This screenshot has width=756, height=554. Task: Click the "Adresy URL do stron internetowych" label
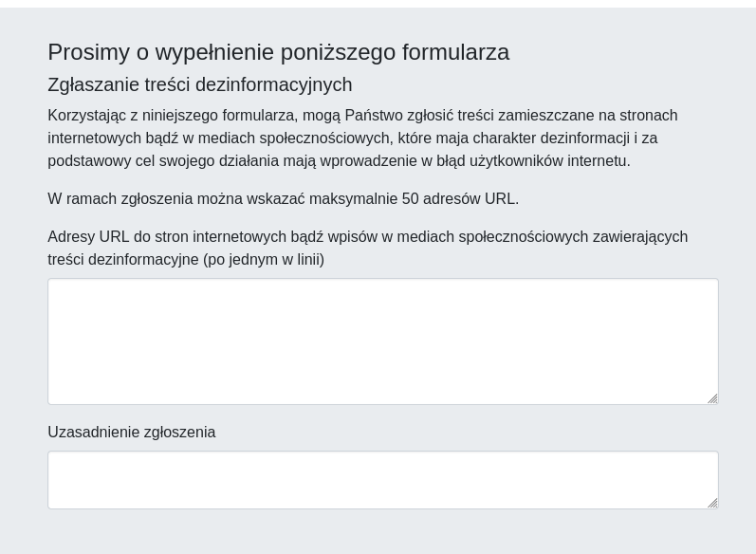[161, 237]
